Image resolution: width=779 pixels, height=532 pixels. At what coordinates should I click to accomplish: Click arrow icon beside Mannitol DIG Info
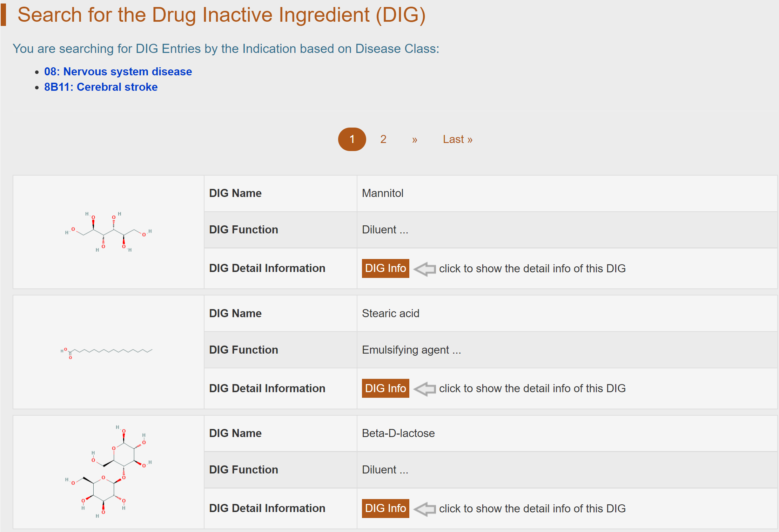pos(424,269)
